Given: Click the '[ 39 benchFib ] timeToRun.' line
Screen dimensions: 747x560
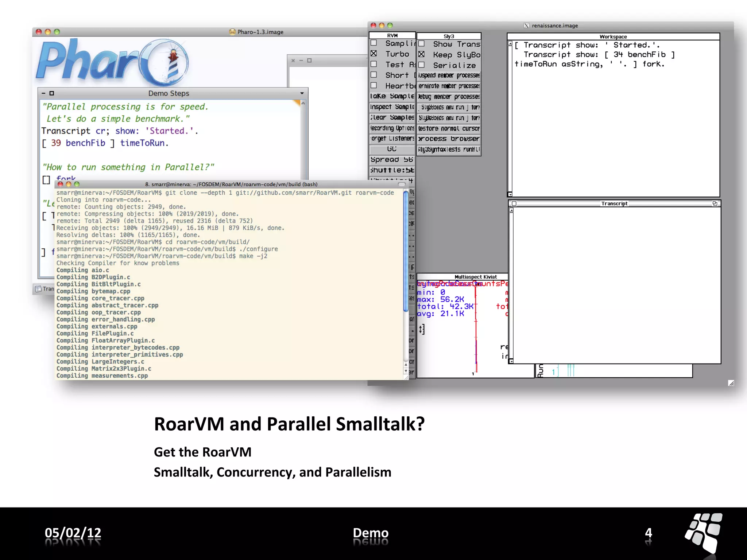Looking at the screenshot, I should click(105, 143).
